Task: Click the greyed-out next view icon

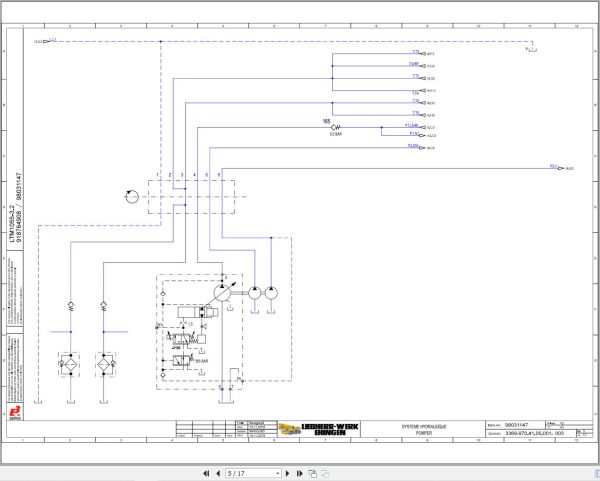Action: click(325, 473)
